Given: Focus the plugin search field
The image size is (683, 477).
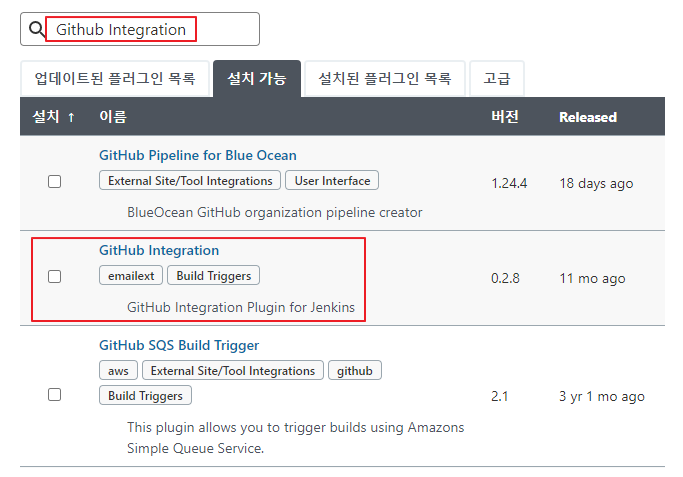Looking at the screenshot, I should [140, 29].
